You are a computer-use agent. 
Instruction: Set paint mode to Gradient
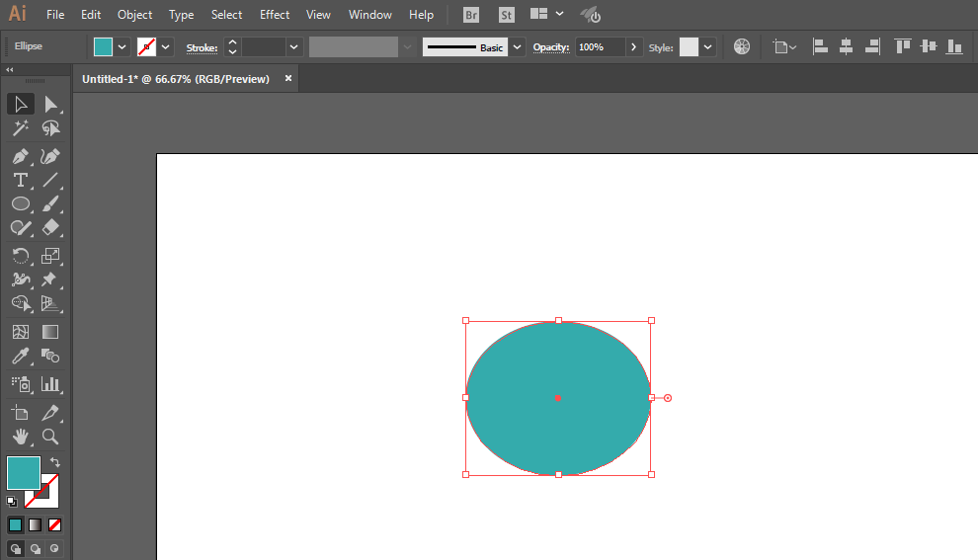click(35, 525)
